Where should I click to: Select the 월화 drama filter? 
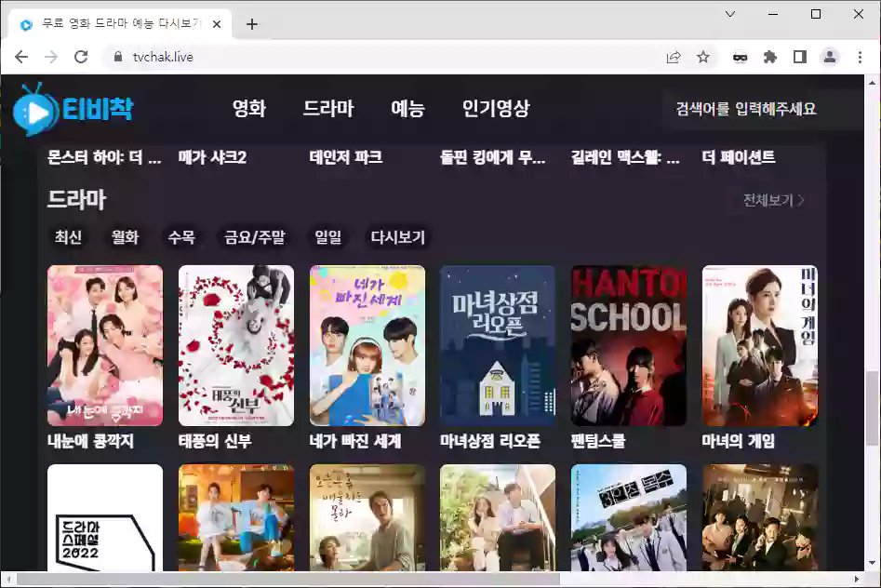(x=125, y=237)
